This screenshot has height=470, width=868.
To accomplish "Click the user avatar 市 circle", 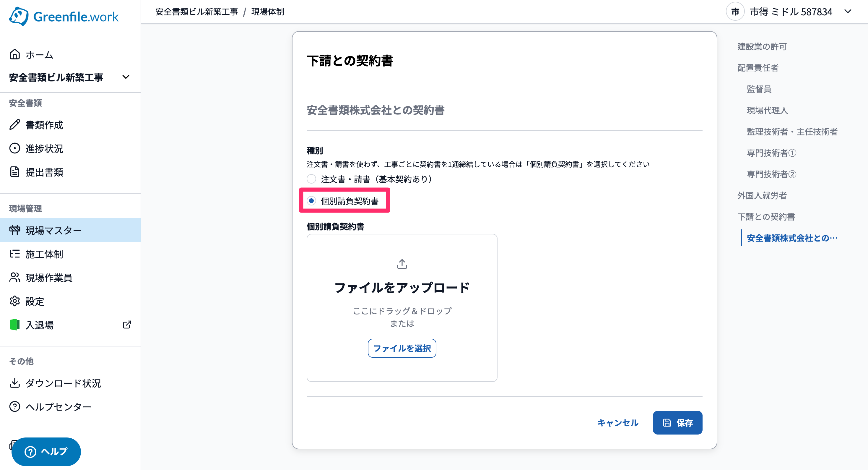I will [x=735, y=12].
